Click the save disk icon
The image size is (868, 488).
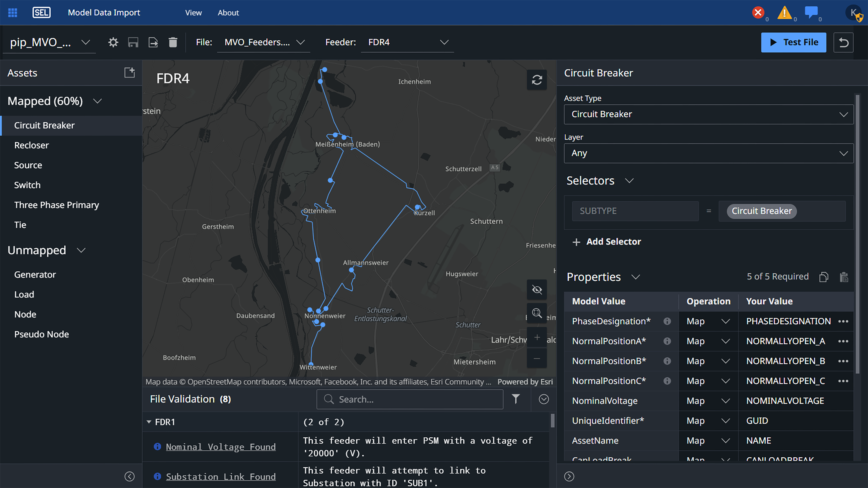133,43
